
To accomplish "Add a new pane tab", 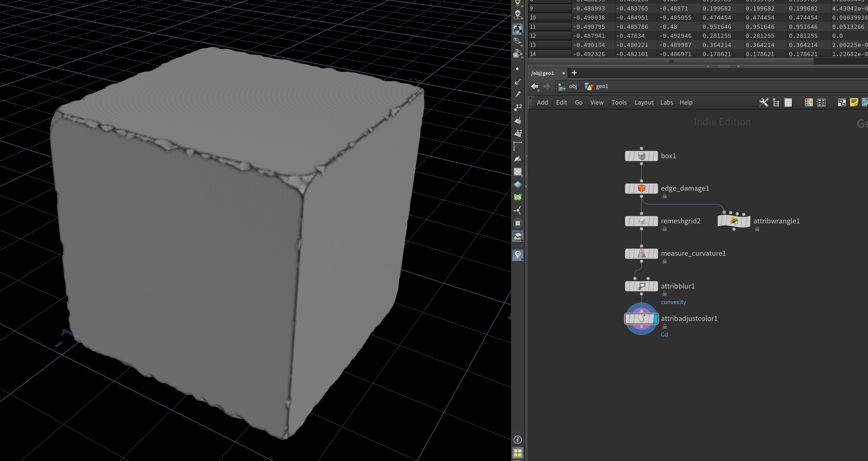I will 574,73.
